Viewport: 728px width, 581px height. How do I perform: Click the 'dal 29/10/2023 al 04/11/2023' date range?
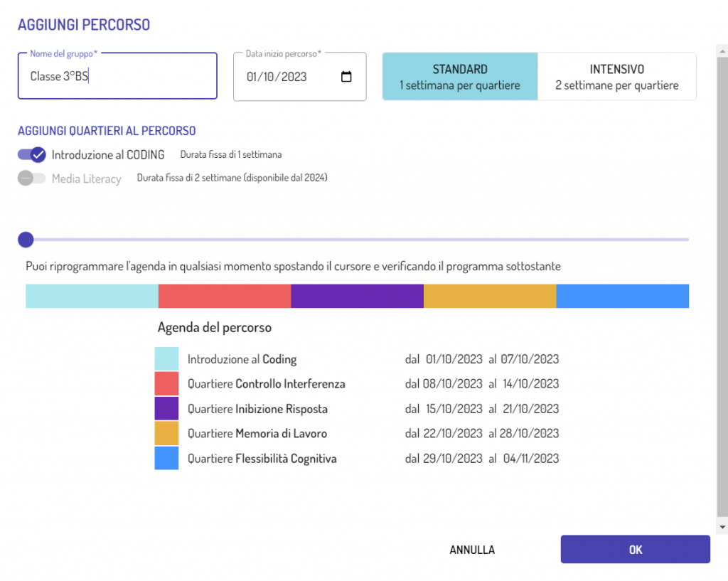[482, 459]
